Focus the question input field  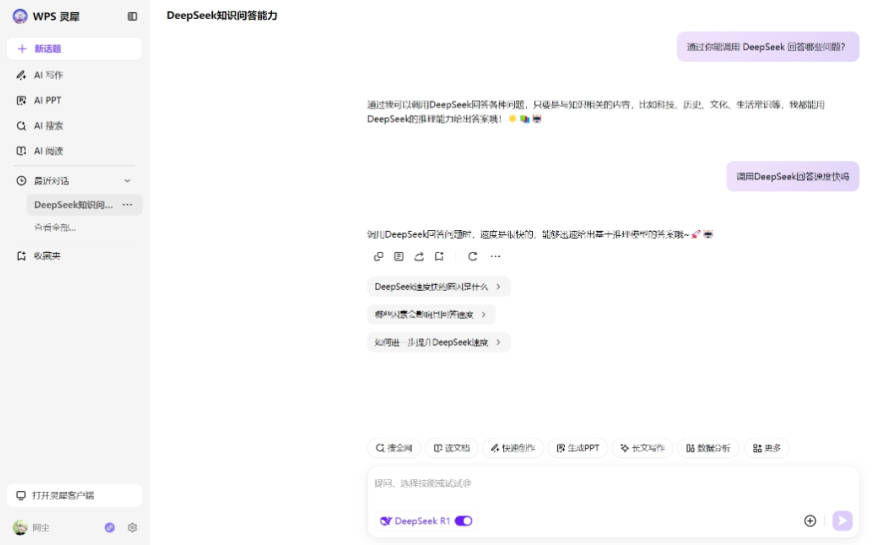(613, 483)
